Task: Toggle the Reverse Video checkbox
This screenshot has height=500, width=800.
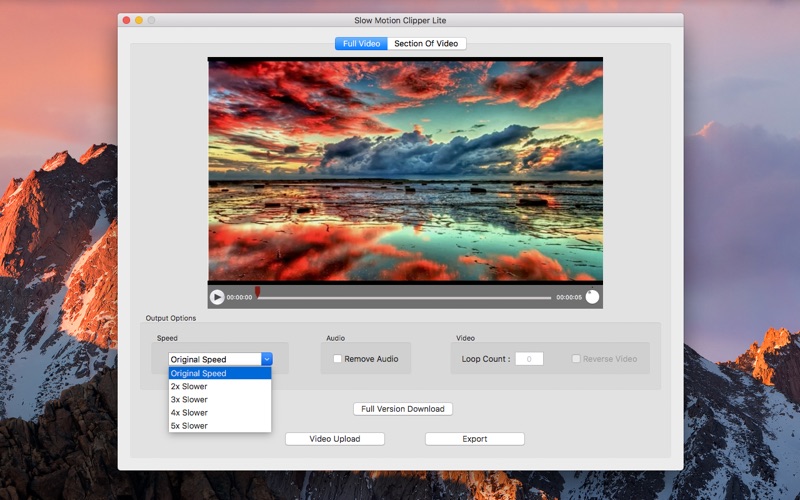Action: pos(577,359)
